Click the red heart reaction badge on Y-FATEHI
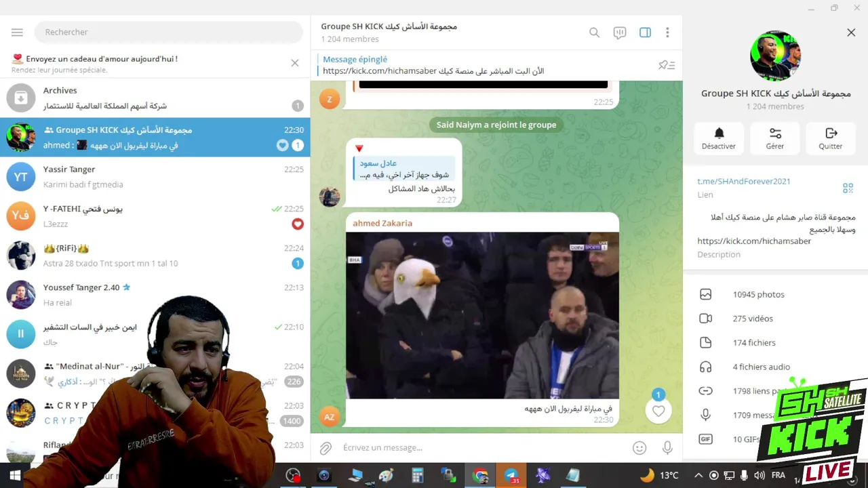 pyautogui.click(x=298, y=224)
